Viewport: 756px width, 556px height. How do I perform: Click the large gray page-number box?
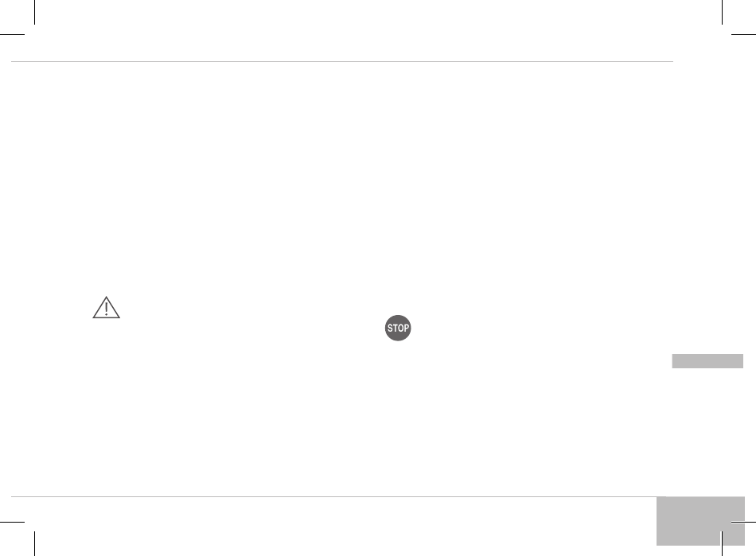click(700, 521)
